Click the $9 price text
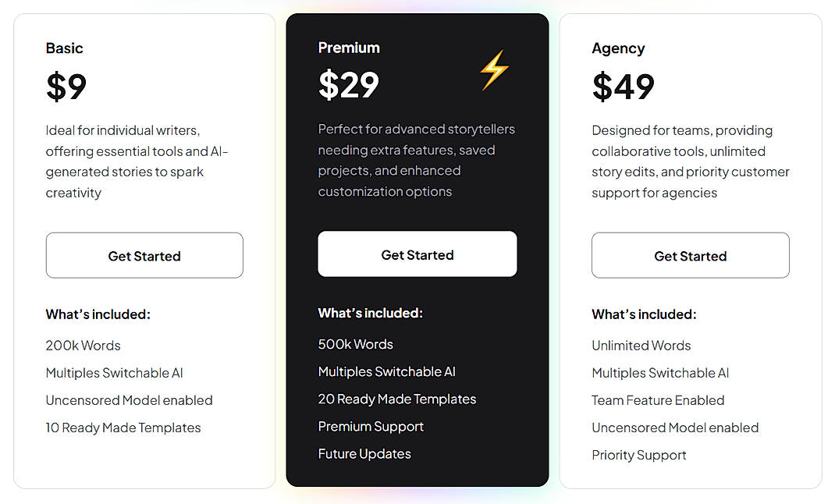835x504 pixels. (66, 86)
